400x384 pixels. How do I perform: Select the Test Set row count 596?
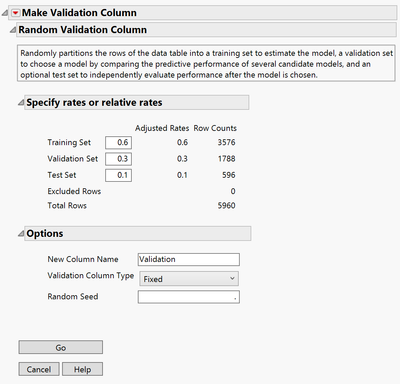229,175
